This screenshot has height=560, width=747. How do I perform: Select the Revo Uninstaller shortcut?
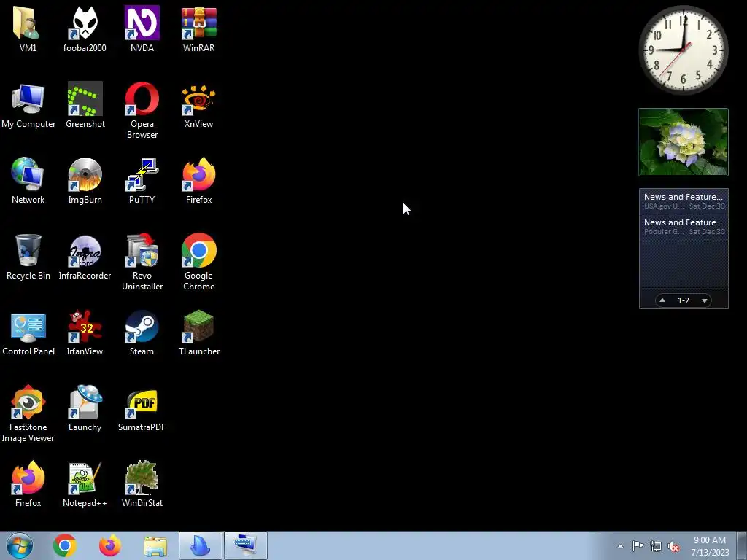pos(142,262)
